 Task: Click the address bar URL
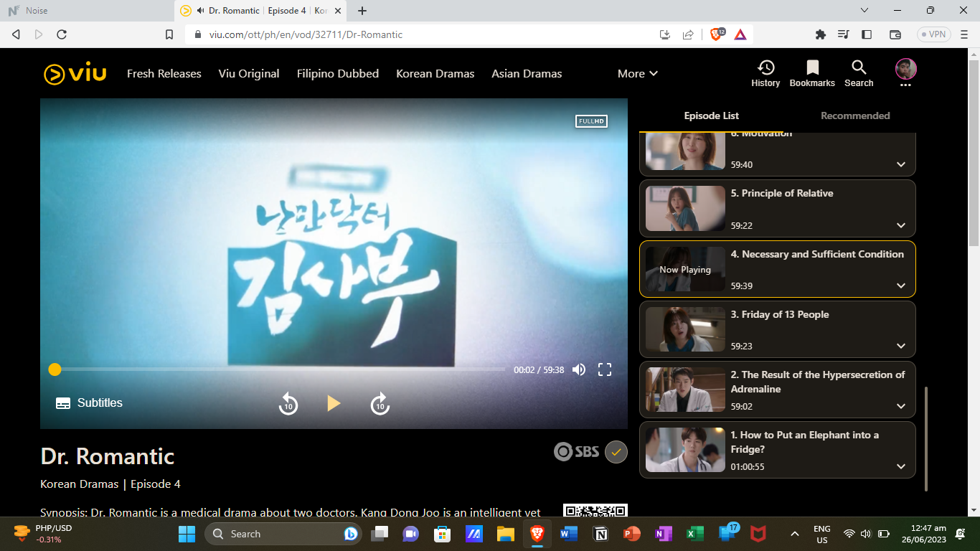pyautogui.click(x=306, y=34)
